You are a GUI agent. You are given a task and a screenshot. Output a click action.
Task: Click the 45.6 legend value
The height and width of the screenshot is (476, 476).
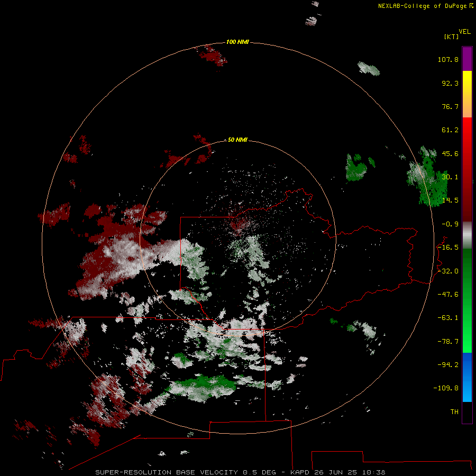pyautogui.click(x=450, y=153)
